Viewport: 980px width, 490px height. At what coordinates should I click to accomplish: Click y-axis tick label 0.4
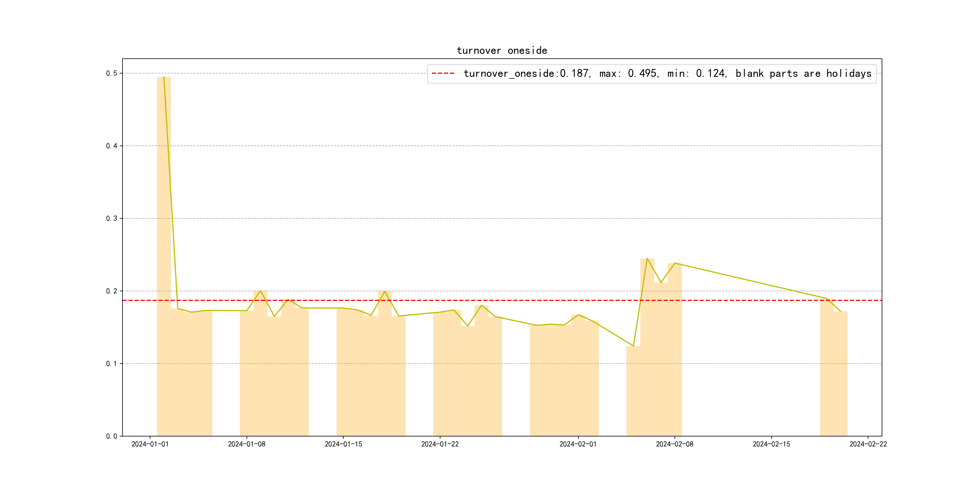coord(112,146)
